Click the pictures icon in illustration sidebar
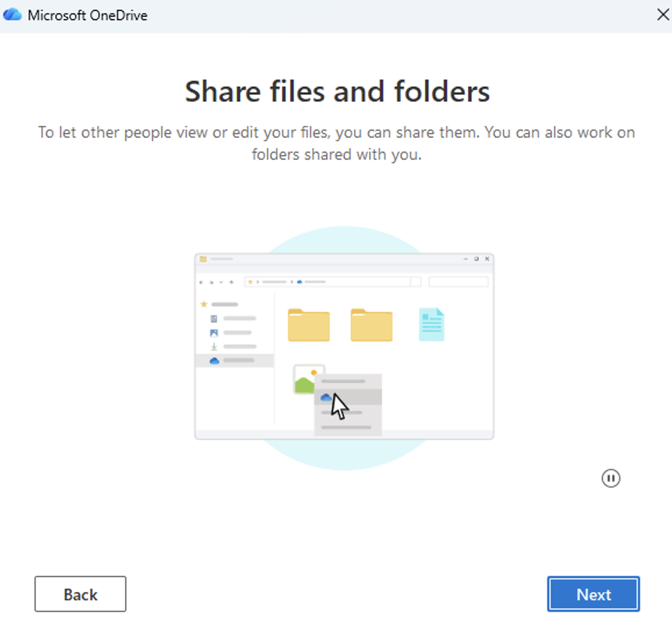 [214, 332]
